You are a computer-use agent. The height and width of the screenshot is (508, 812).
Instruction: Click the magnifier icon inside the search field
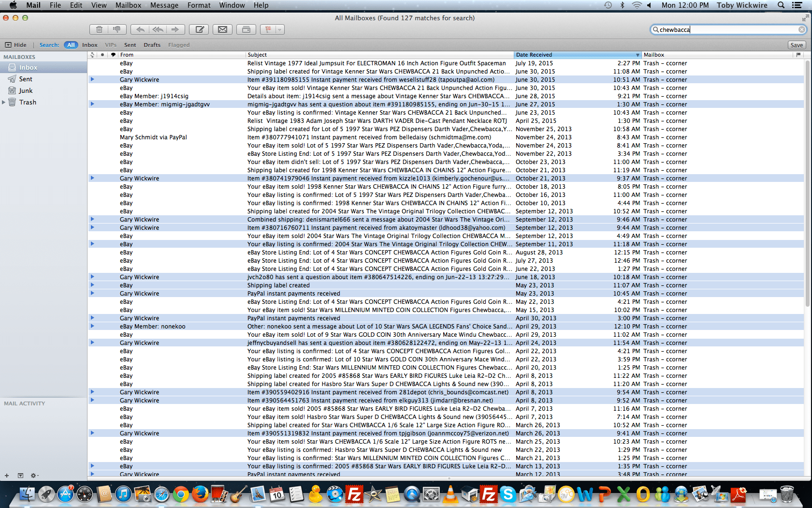[656, 30]
